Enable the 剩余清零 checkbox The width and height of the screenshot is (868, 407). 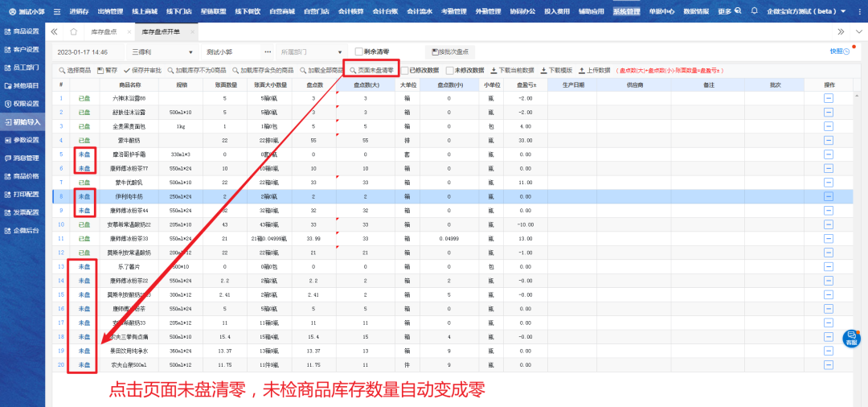coord(358,51)
